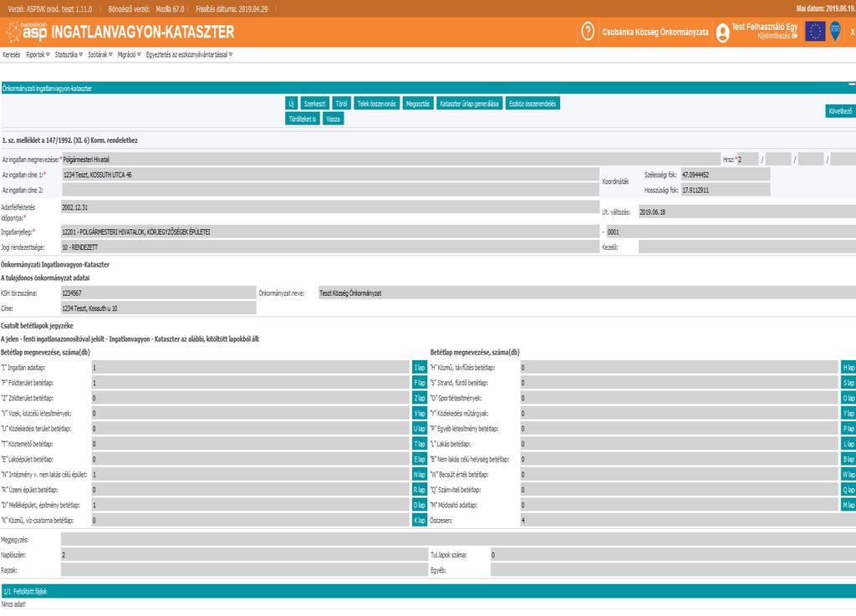Open the B lap button

pos(848,460)
